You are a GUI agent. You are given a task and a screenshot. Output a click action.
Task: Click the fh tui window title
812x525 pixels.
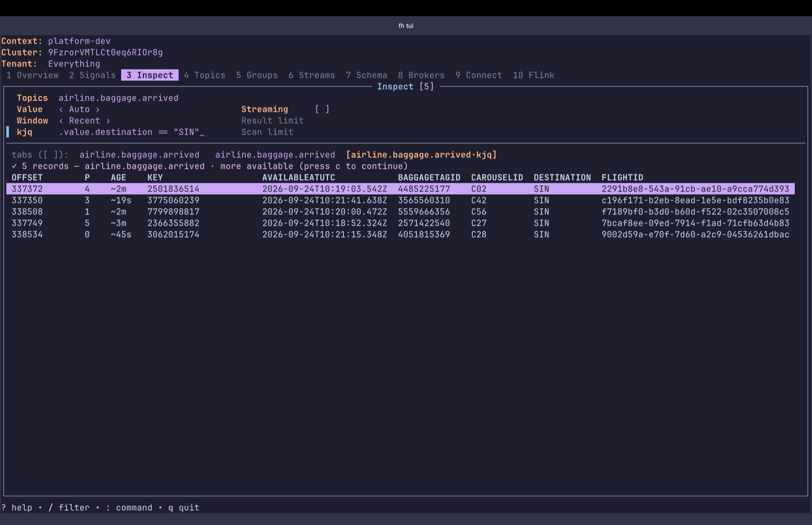(x=406, y=26)
